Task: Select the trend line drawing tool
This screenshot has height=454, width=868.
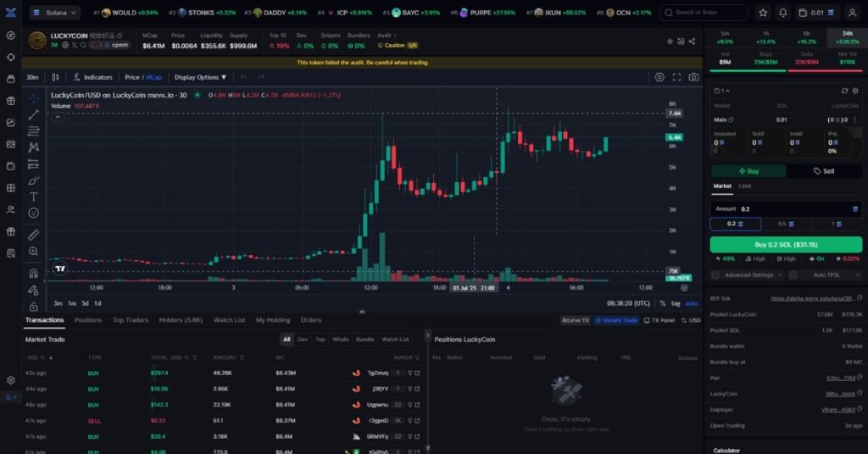Action: tap(34, 114)
